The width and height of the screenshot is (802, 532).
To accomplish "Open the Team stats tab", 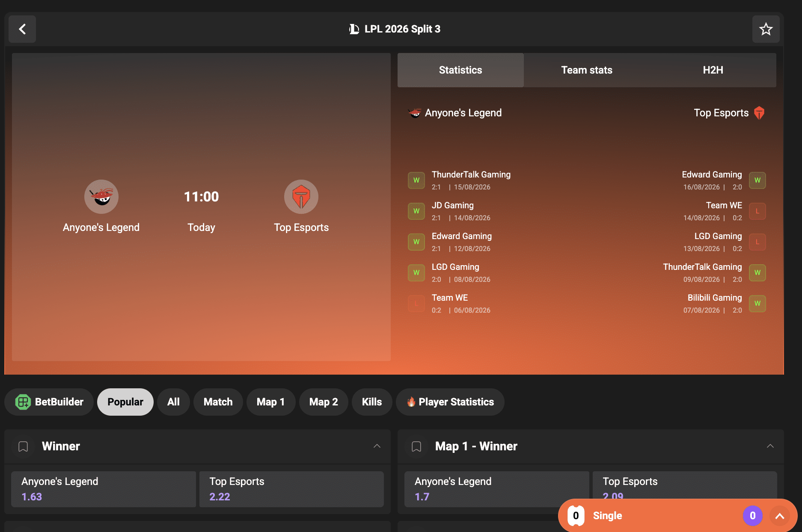I will coord(587,70).
